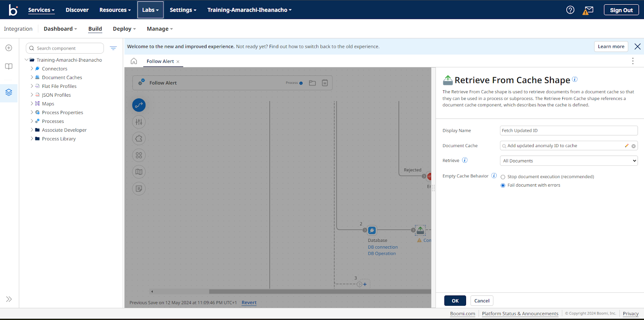Viewport: 644px width, 320px height.
Task: Click the info icon beside Retrieve From Cache title
Action: 575,79
